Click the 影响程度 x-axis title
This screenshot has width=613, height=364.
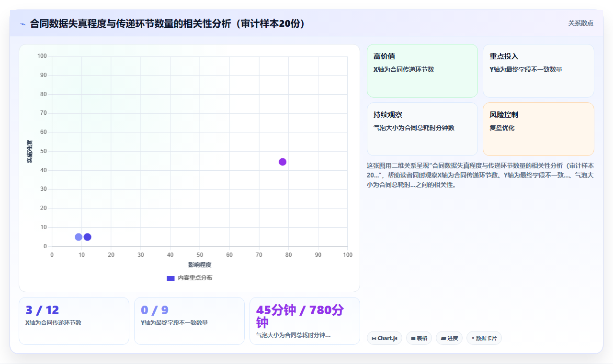click(x=200, y=265)
